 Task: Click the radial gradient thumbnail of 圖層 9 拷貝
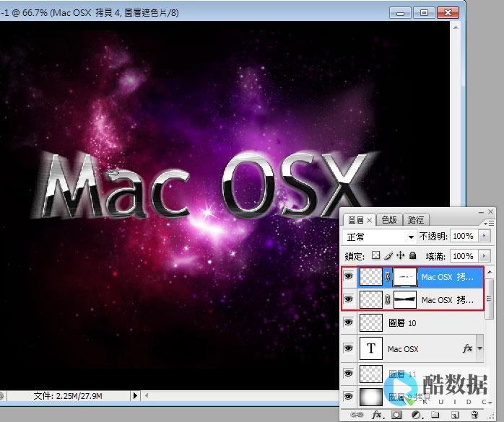point(371,397)
